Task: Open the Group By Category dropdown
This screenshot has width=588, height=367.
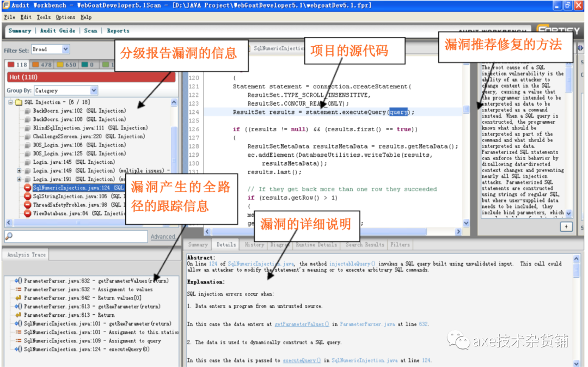Action: coord(66,90)
